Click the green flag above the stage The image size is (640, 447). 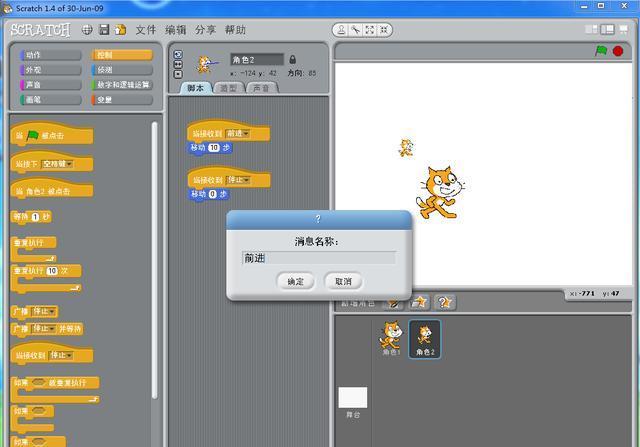(x=601, y=51)
